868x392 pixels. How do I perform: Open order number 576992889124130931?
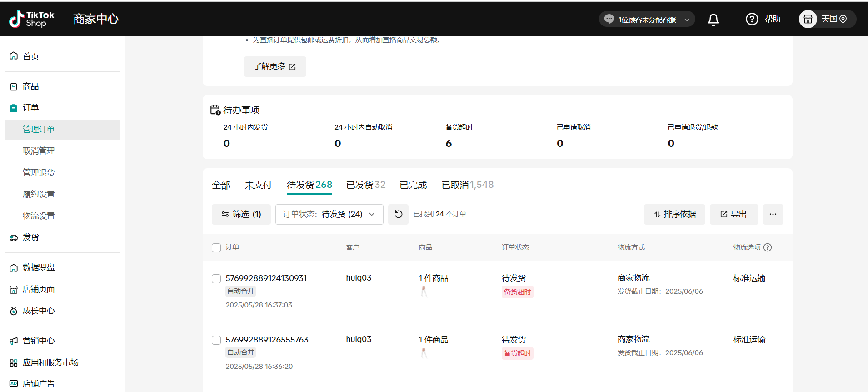click(x=266, y=278)
